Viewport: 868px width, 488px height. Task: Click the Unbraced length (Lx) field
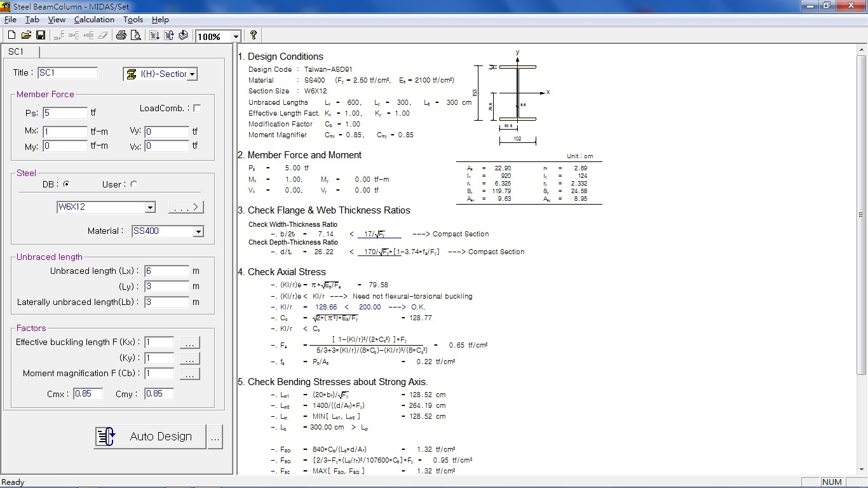(x=166, y=271)
